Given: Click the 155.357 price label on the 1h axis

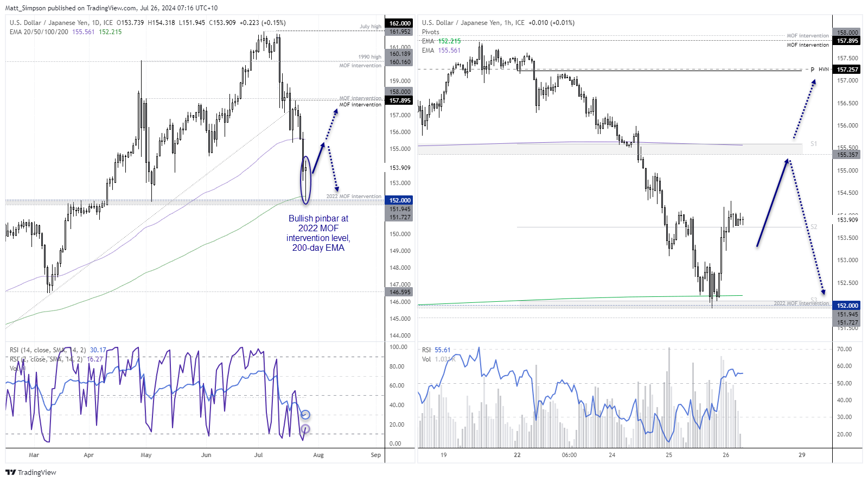Looking at the screenshot, I should [x=847, y=155].
